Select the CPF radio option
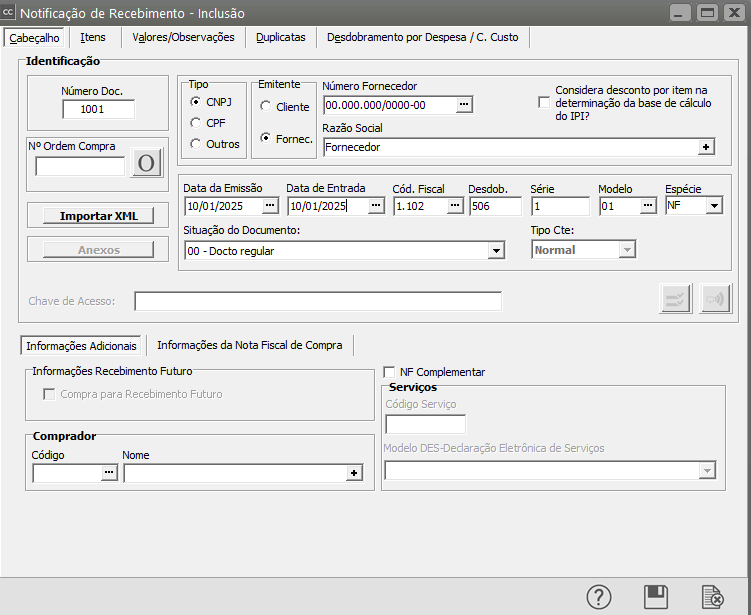Screen dimensions: 751x615 (x=196, y=122)
